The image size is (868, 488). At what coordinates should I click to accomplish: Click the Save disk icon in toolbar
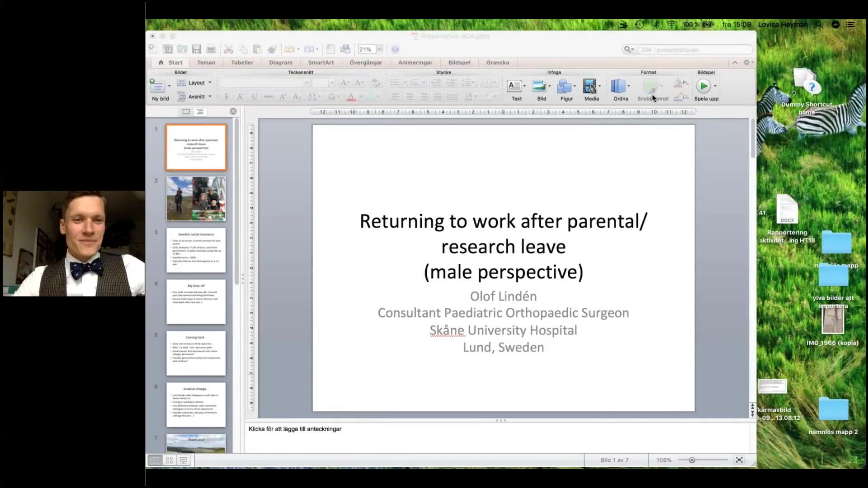(x=196, y=49)
